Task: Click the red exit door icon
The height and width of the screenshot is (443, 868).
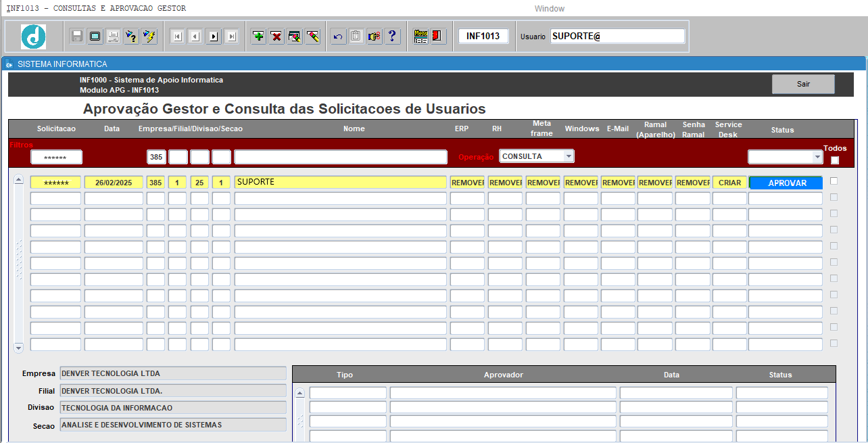Action: click(438, 37)
